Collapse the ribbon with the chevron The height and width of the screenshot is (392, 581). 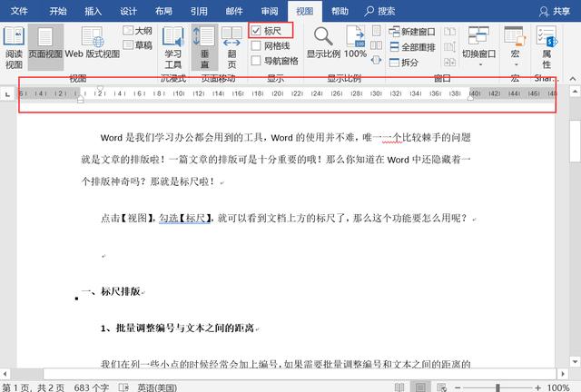coord(573,79)
